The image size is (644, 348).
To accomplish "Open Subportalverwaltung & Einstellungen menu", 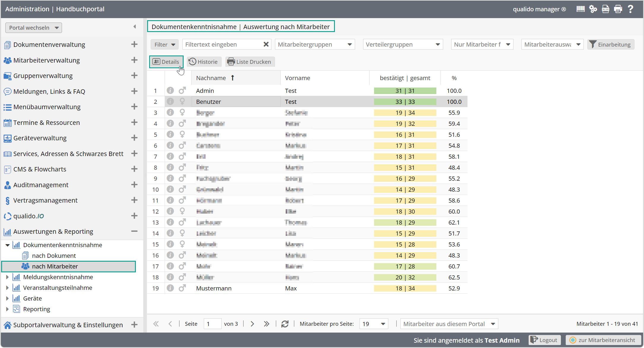I will pos(68,325).
